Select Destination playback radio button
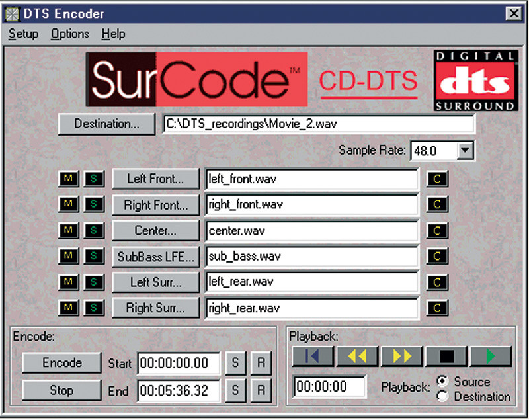 point(442,396)
